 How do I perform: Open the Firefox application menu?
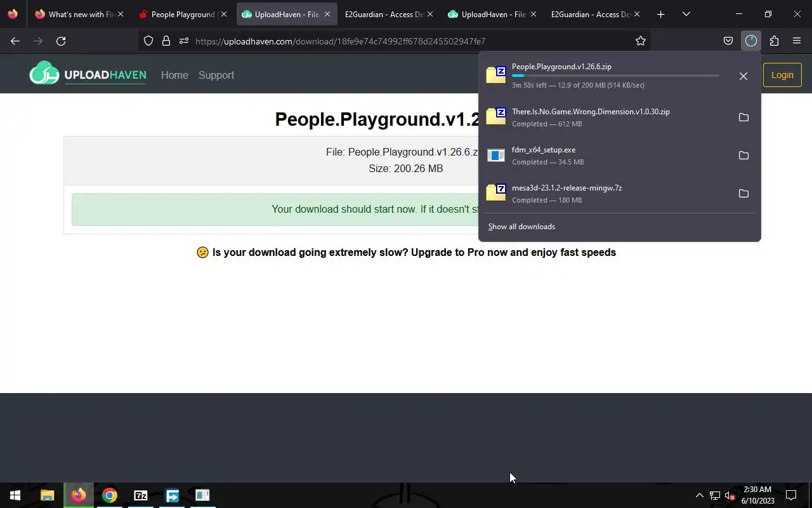(x=797, y=41)
